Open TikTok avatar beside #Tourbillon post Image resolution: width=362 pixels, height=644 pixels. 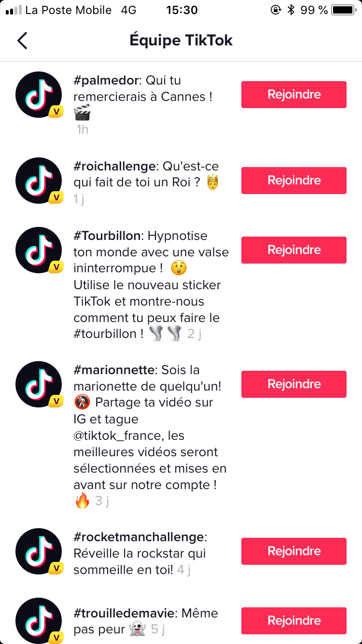pyautogui.click(x=39, y=250)
